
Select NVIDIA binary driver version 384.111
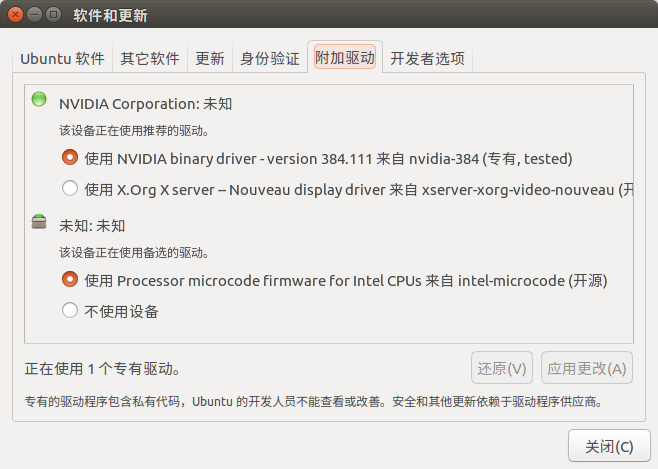click(70, 157)
